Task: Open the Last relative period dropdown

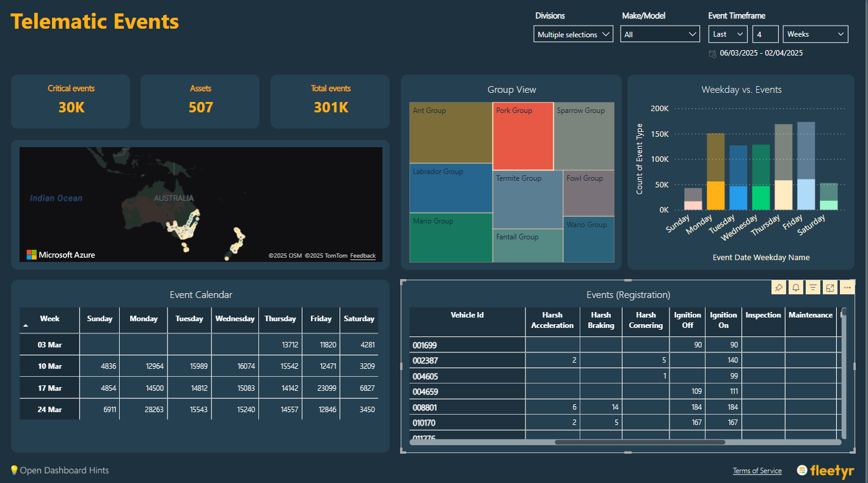Action: pos(728,34)
